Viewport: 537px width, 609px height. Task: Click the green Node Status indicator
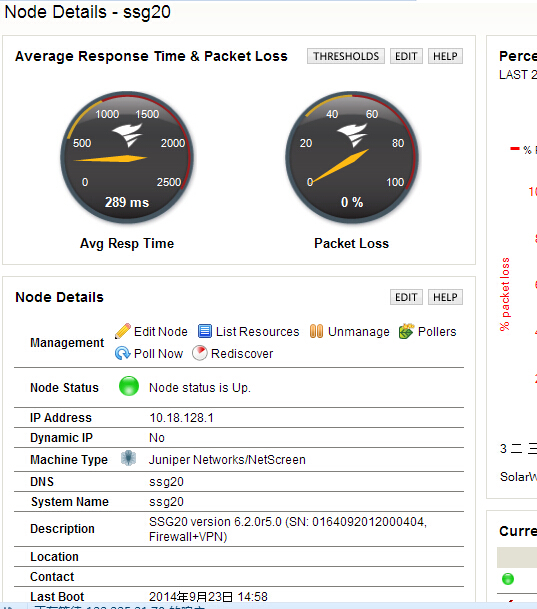[x=129, y=386]
